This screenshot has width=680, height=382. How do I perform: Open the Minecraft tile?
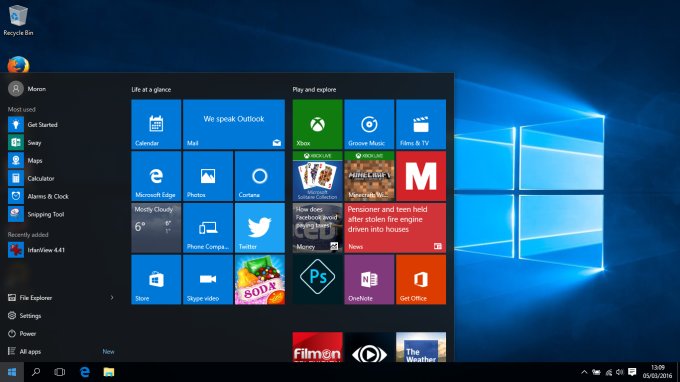[369, 176]
